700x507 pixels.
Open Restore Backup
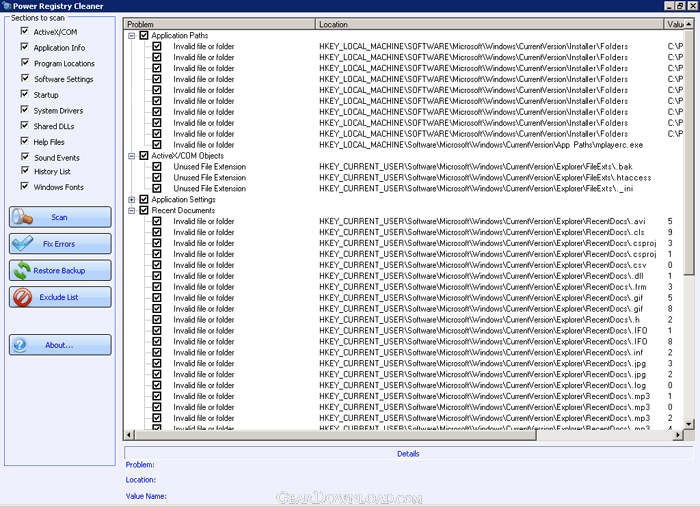point(60,270)
